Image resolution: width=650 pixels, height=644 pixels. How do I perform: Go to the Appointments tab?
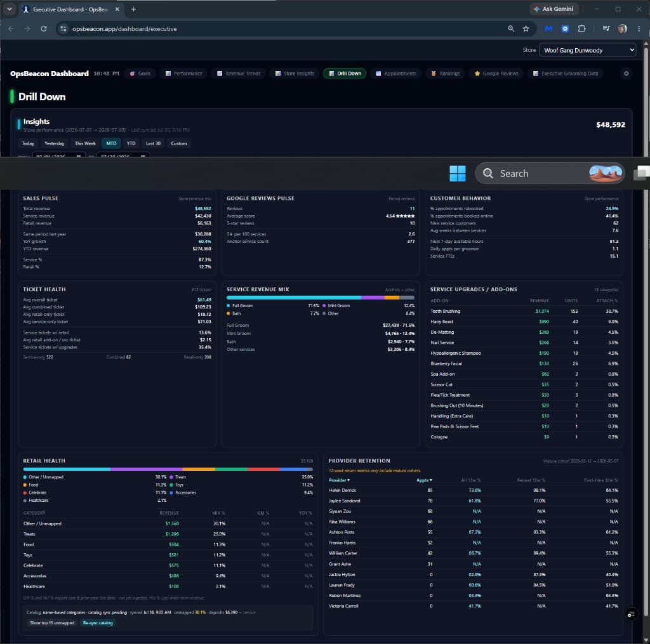[395, 74]
